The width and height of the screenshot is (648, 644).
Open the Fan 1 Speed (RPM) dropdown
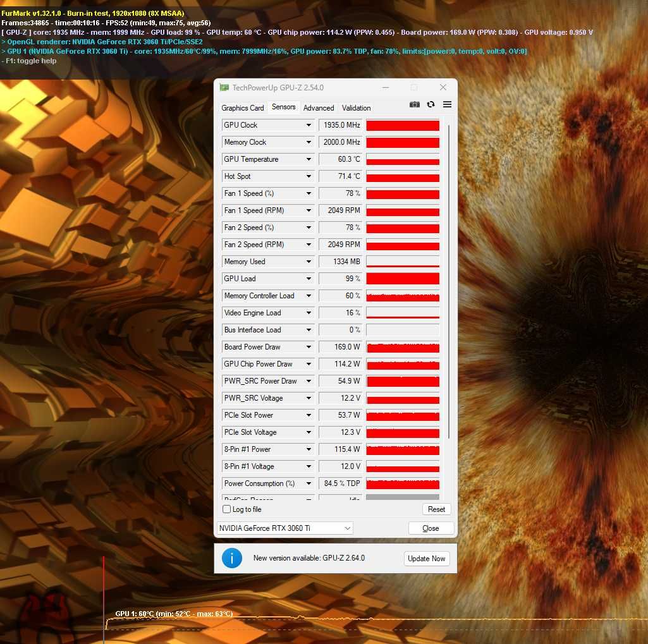(x=309, y=210)
